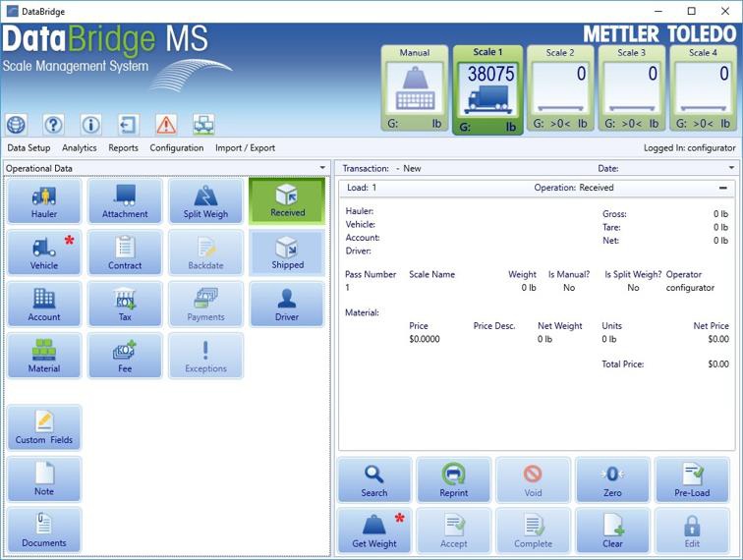Click the Logged In: configurator text

click(x=690, y=147)
